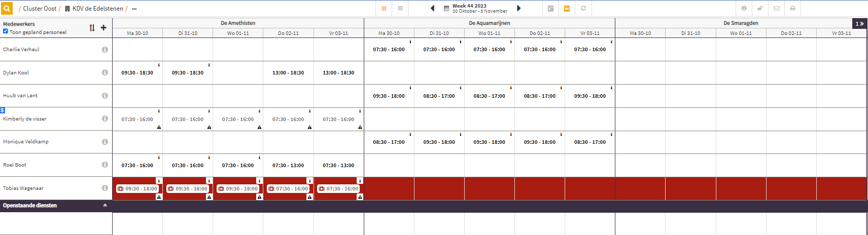Open info icon for Roel Boot
Screen dimensions: 868x235
pos(105,165)
